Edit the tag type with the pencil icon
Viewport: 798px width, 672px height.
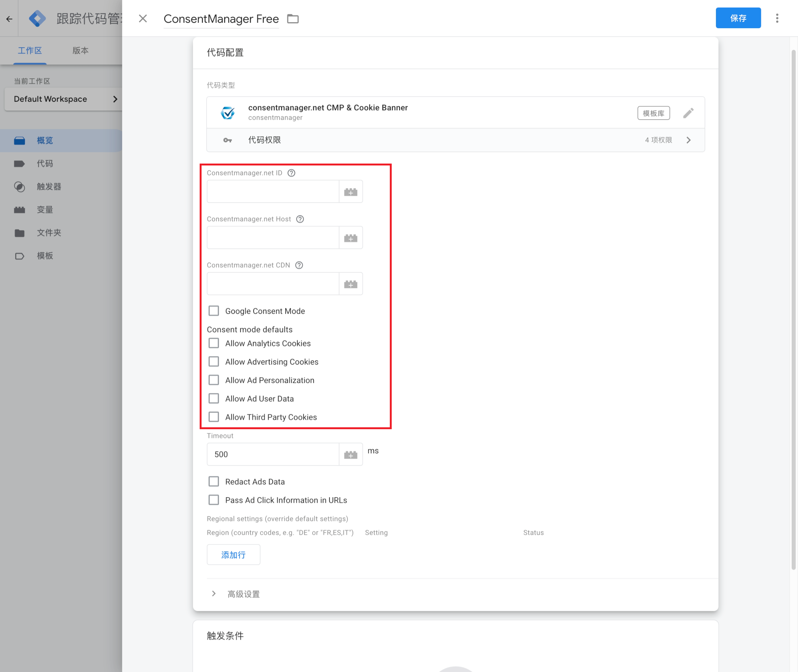[688, 113]
